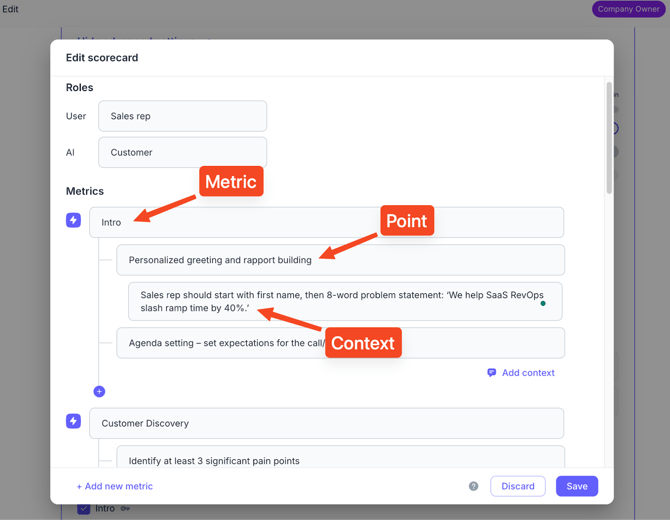
Task: Add a new point with the plus circle
Action: coord(99,391)
